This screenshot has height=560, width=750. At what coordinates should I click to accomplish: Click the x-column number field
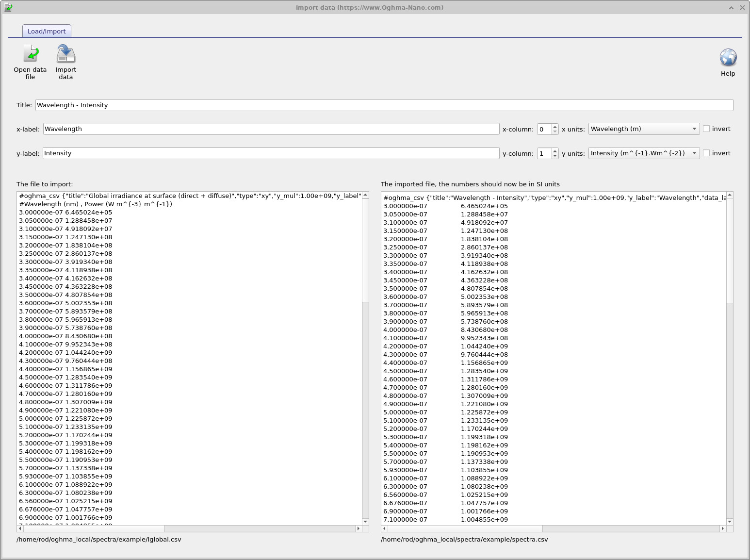pos(543,129)
